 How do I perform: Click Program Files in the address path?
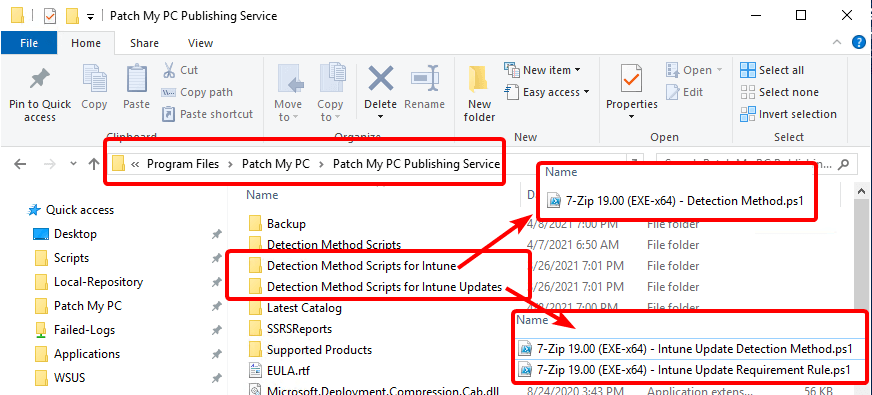click(182, 164)
